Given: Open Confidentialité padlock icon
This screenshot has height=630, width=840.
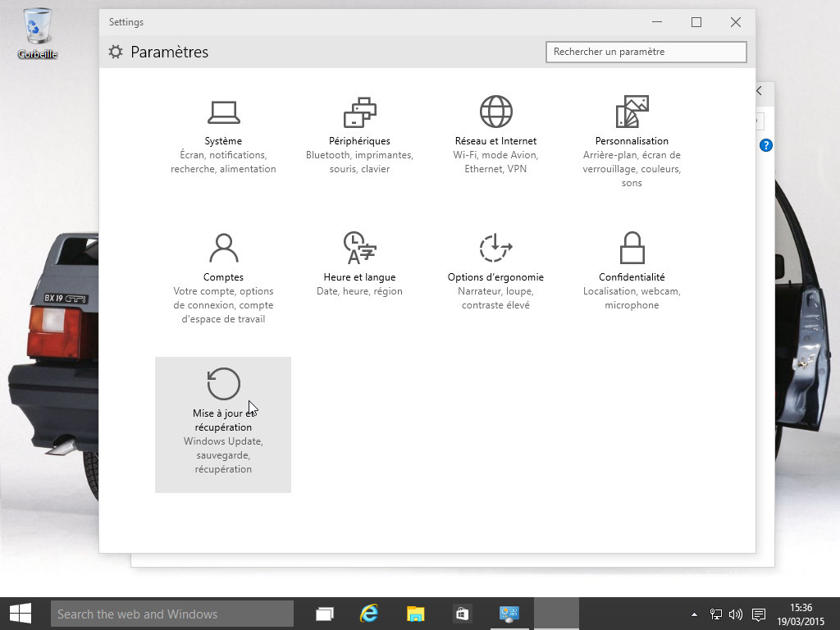Looking at the screenshot, I should (632, 248).
